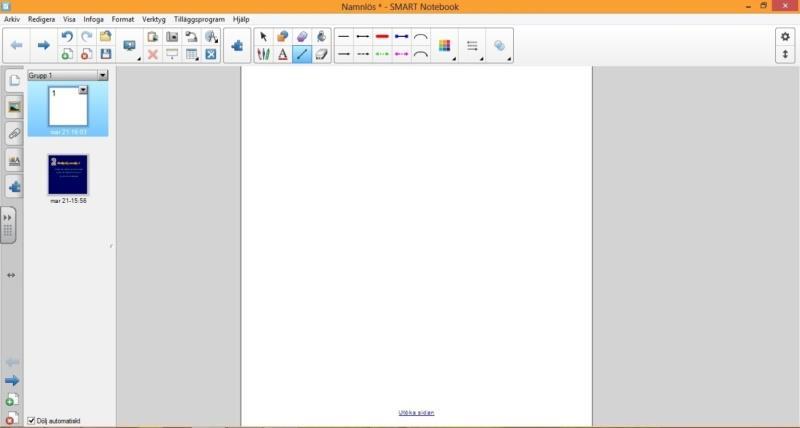Select the Lines tool

coord(302,54)
